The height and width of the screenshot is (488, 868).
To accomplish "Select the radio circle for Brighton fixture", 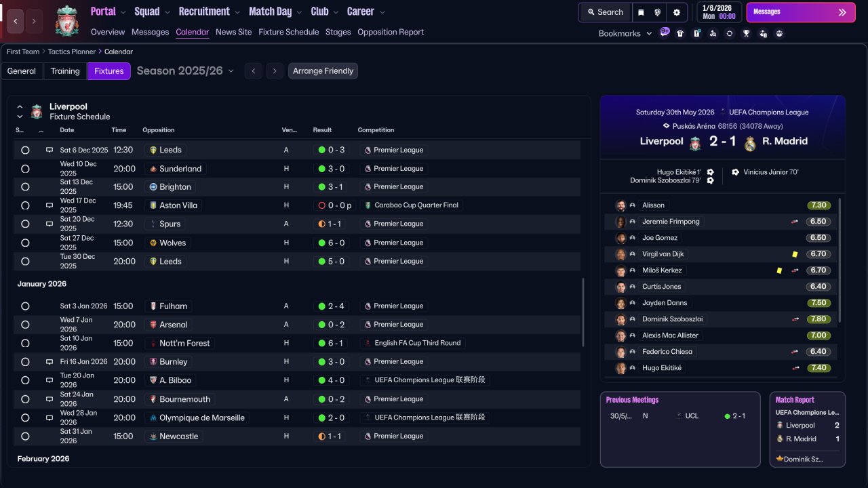I will [25, 187].
